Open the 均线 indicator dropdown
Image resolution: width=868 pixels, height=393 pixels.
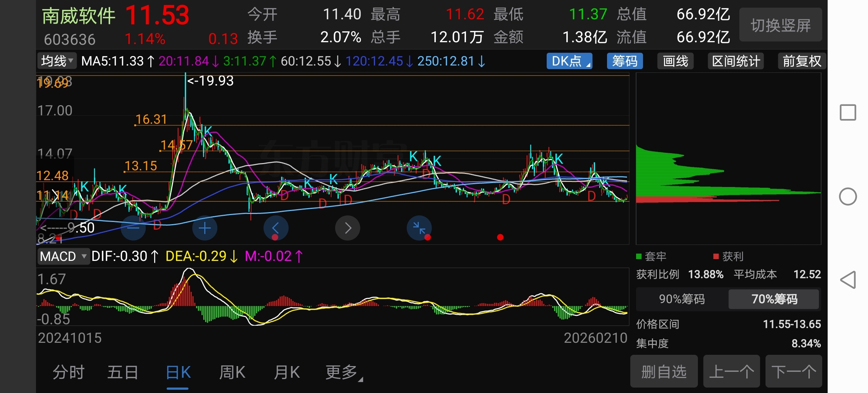(57, 61)
